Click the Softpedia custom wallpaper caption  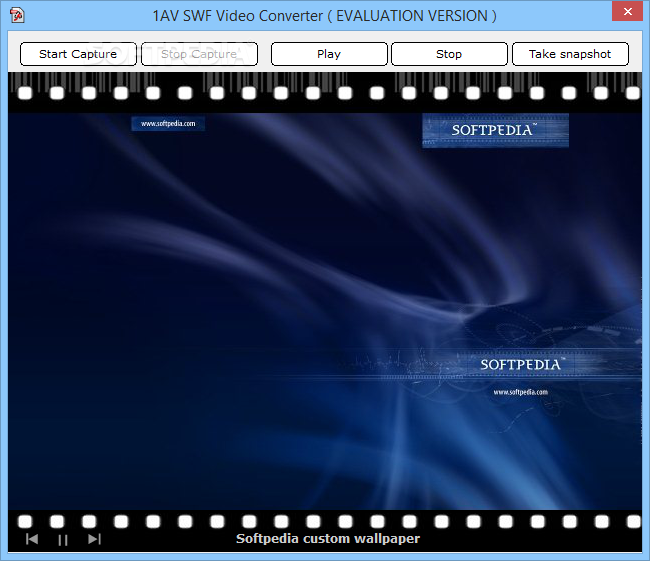[328, 539]
